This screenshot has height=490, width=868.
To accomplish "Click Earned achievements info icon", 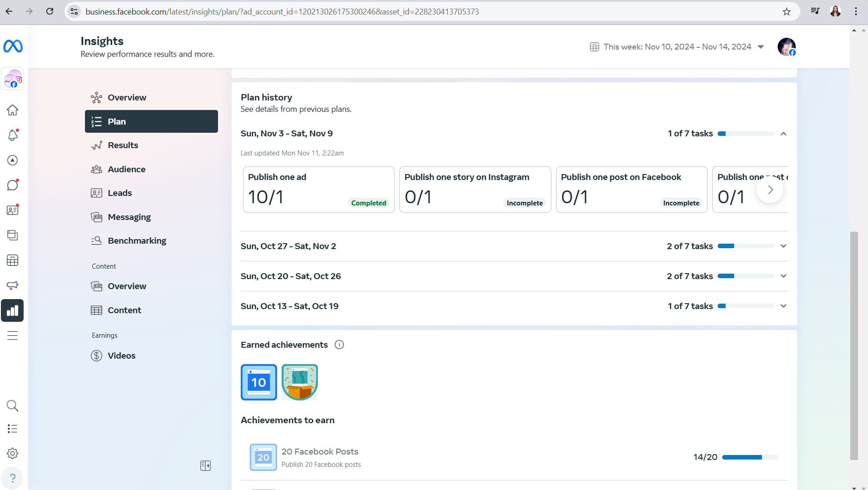I will tap(339, 345).
